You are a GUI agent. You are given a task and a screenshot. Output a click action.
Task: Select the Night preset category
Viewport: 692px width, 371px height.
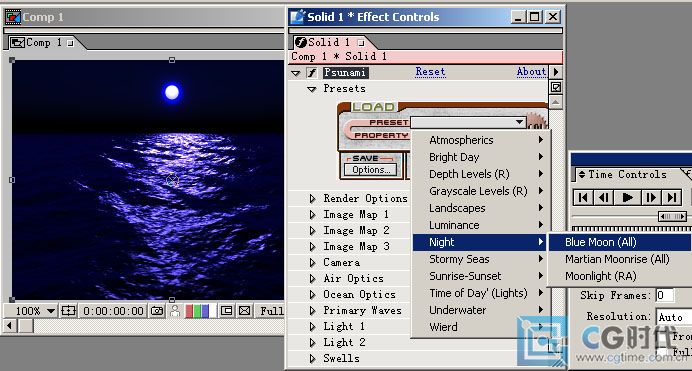click(481, 242)
